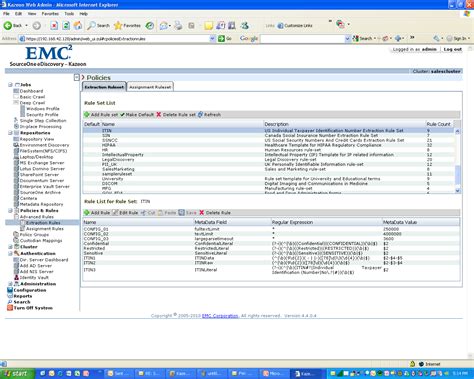Click the Paste rule button
Screen dimensions: 474x379
[x=167, y=213]
